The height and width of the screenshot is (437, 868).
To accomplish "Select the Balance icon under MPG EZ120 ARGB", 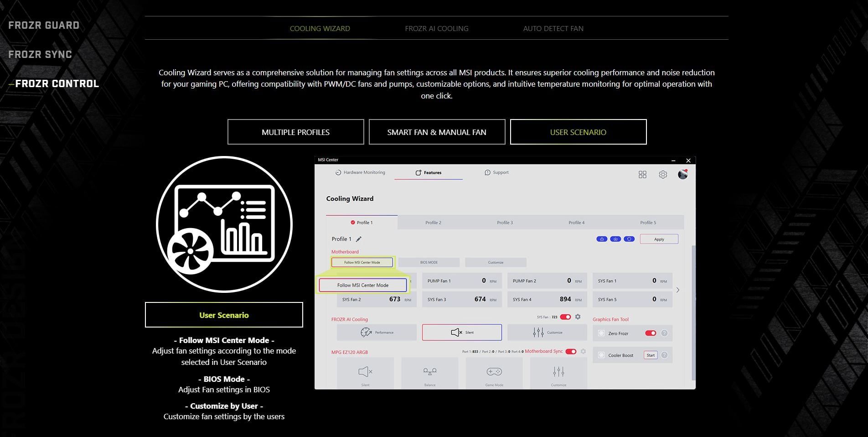I will point(429,373).
